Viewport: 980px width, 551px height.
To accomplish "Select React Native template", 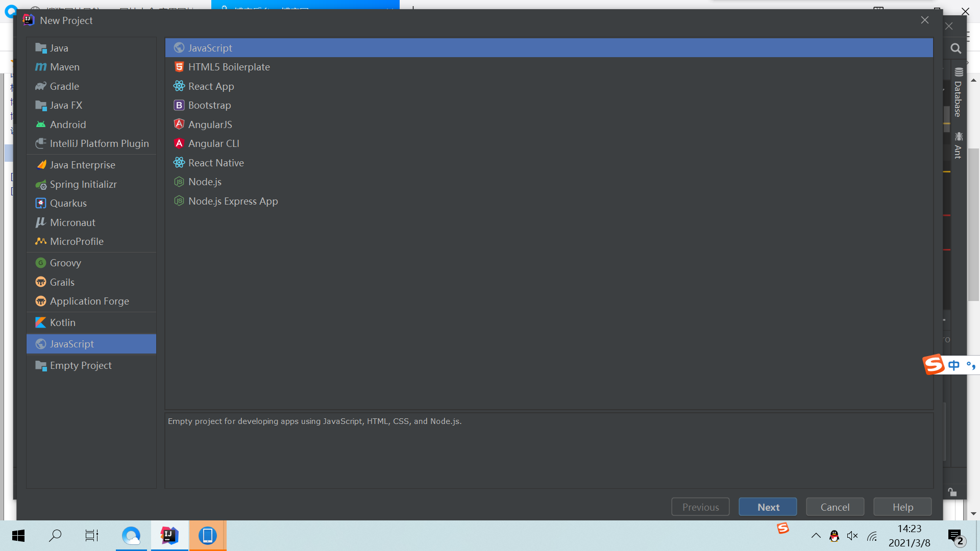I will pyautogui.click(x=216, y=163).
